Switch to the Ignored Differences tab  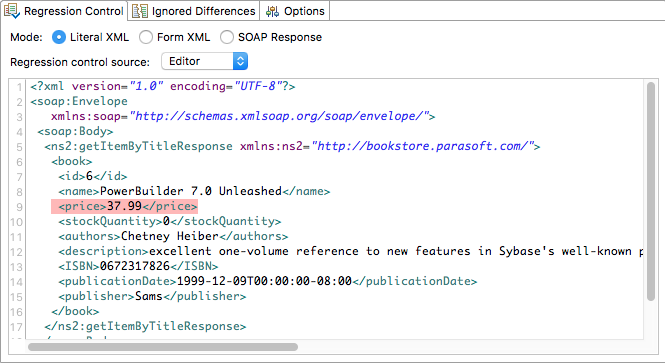(193, 11)
